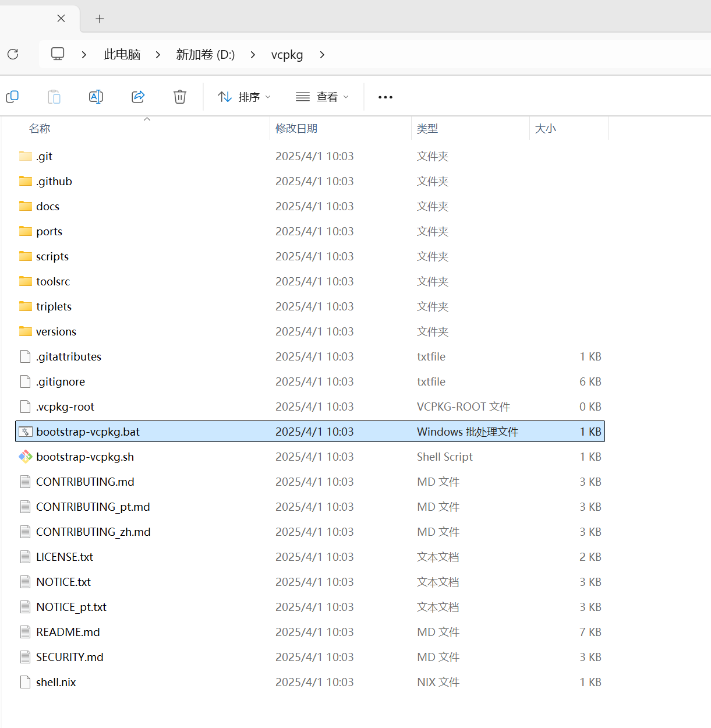This screenshot has width=711, height=728.
Task: Click the Windows 批处理文件 type cell
Action: [x=468, y=432]
